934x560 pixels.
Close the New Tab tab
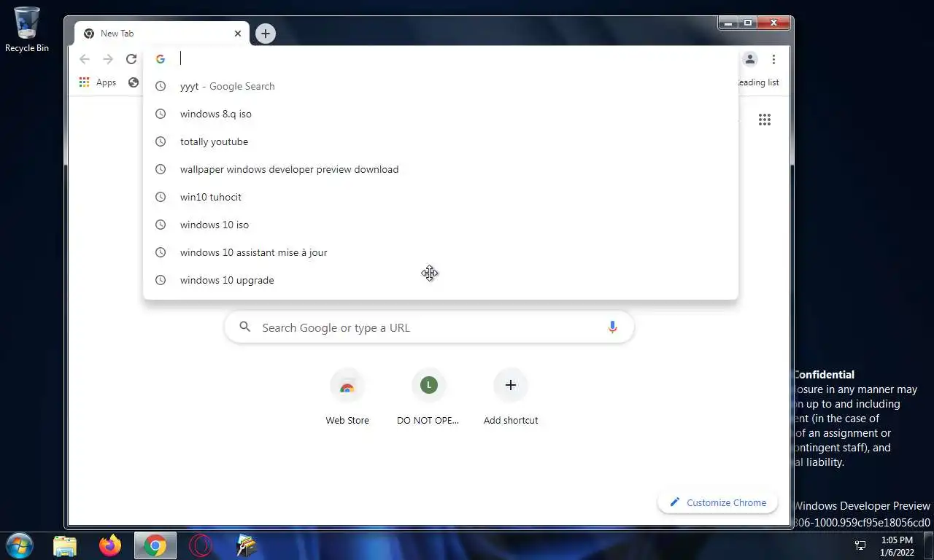pos(237,34)
